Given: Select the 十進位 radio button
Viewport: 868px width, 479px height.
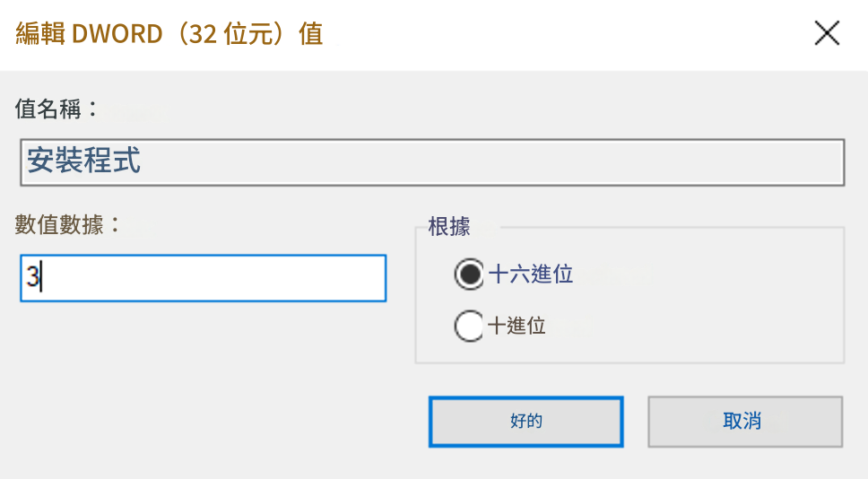Looking at the screenshot, I should click(x=469, y=326).
